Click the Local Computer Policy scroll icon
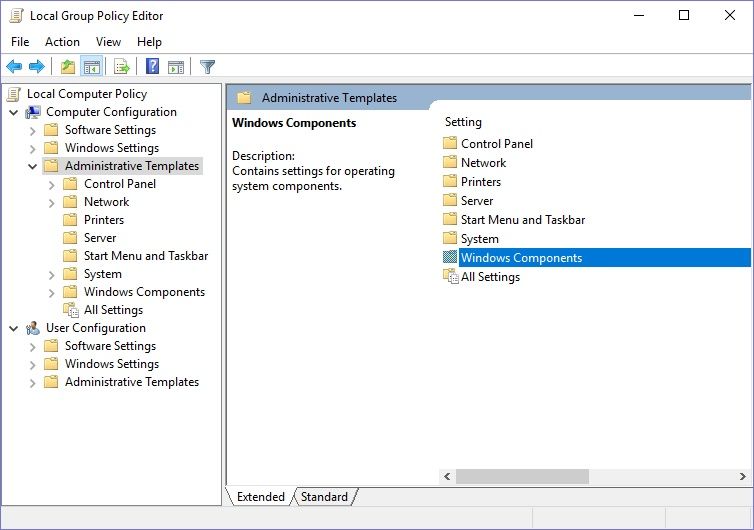The height and width of the screenshot is (530, 754). coord(14,94)
